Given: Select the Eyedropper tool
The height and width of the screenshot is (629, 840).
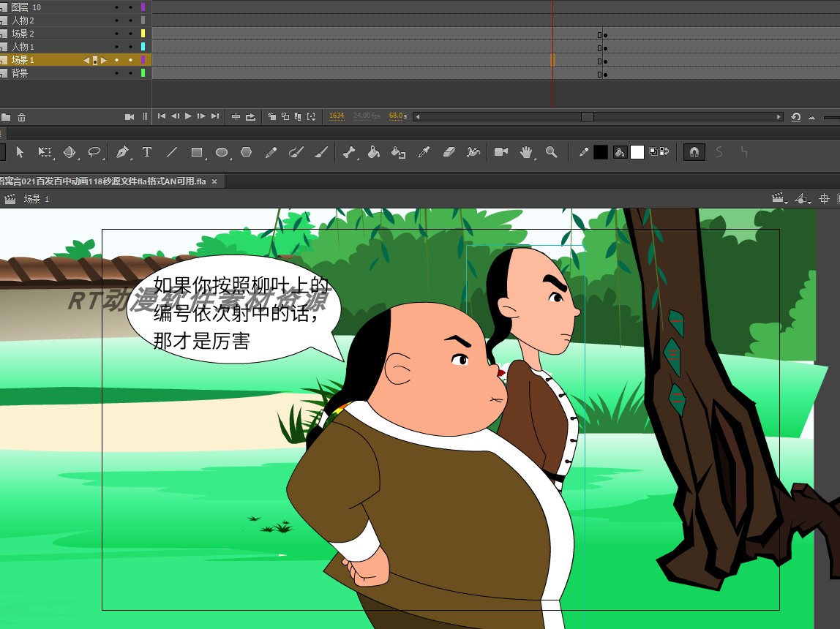Looking at the screenshot, I should [424, 152].
